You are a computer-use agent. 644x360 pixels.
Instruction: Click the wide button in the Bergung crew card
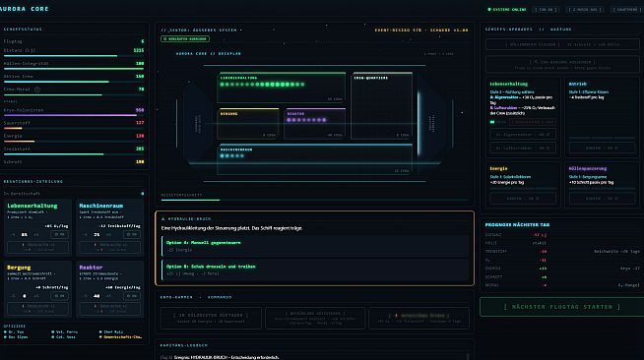pos(37,308)
